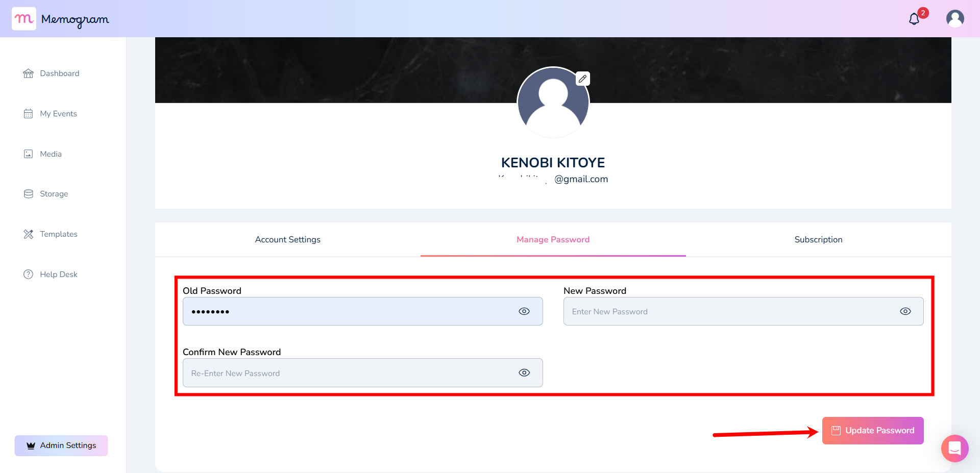Click the crown icon in Admin Settings
The width and height of the screenshot is (980, 473).
point(31,445)
